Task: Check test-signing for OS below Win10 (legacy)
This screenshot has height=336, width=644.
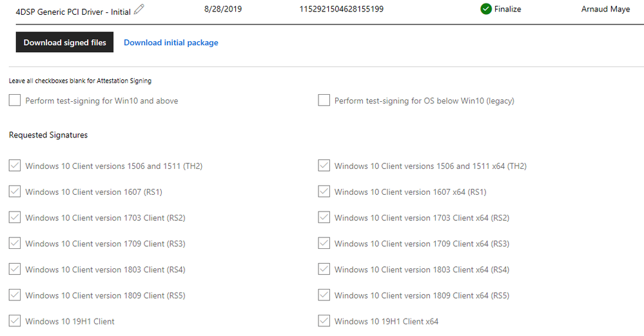Action: click(x=324, y=100)
